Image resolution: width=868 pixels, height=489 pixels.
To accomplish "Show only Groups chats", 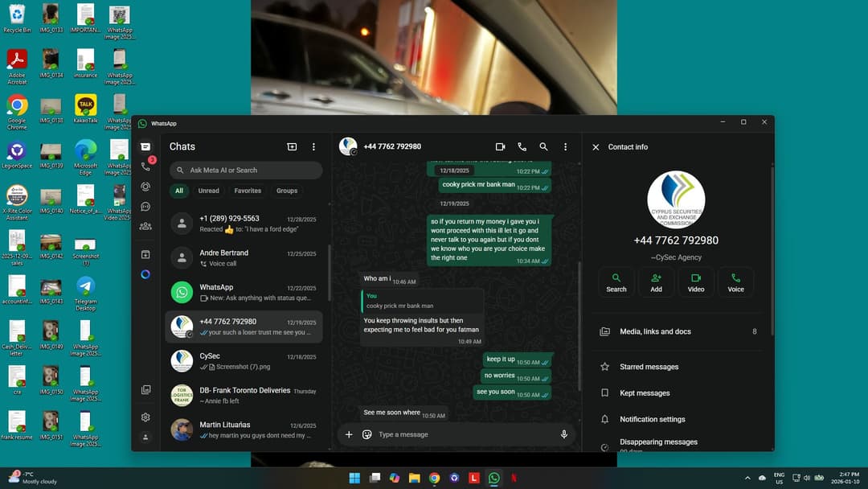I will pos(287,191).
